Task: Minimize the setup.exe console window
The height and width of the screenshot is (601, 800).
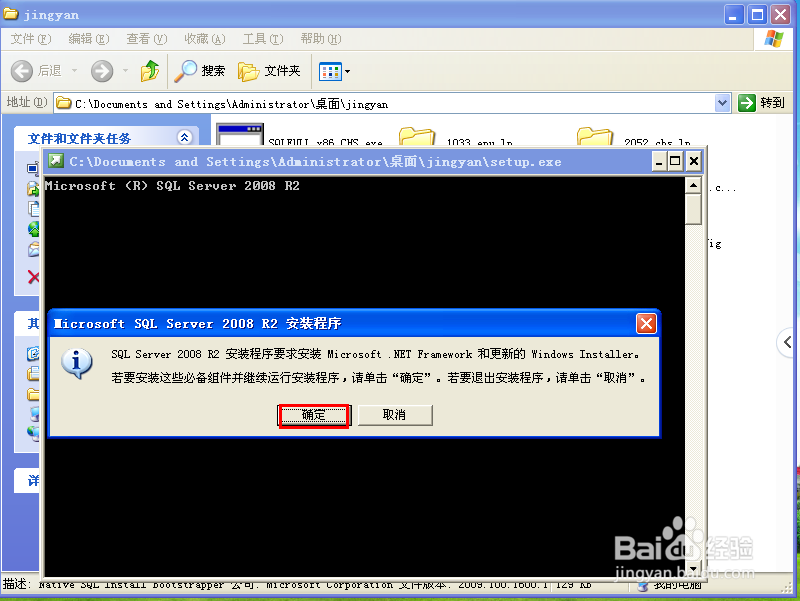Action: [659, 162]
